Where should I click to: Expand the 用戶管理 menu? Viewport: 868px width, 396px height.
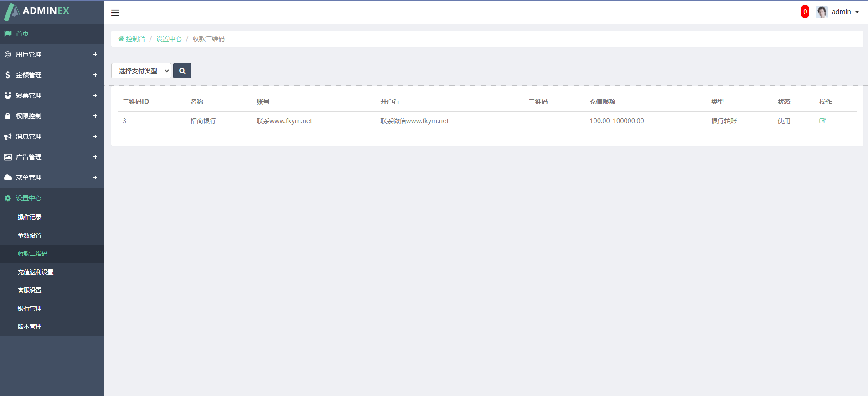[x=95, y=54]
